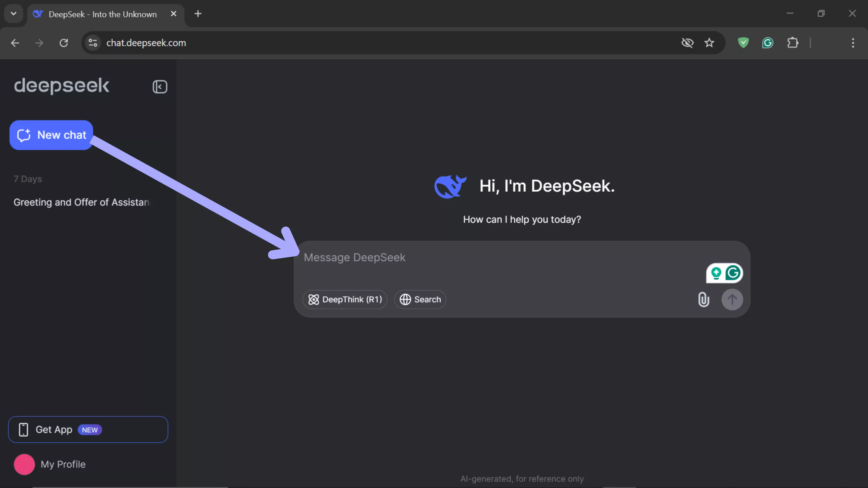
Task: Open the Chrome three-dot menu
Action: coord(853,43)
